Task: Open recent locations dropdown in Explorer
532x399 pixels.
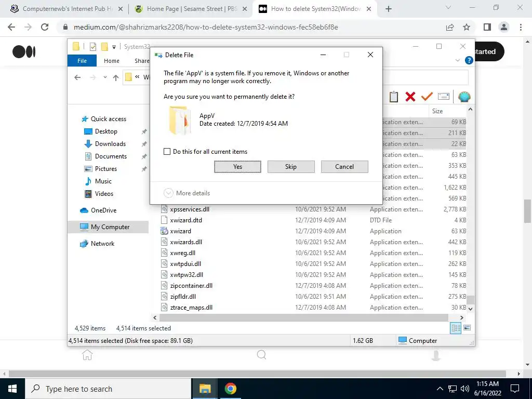Action: pos(105,77)
